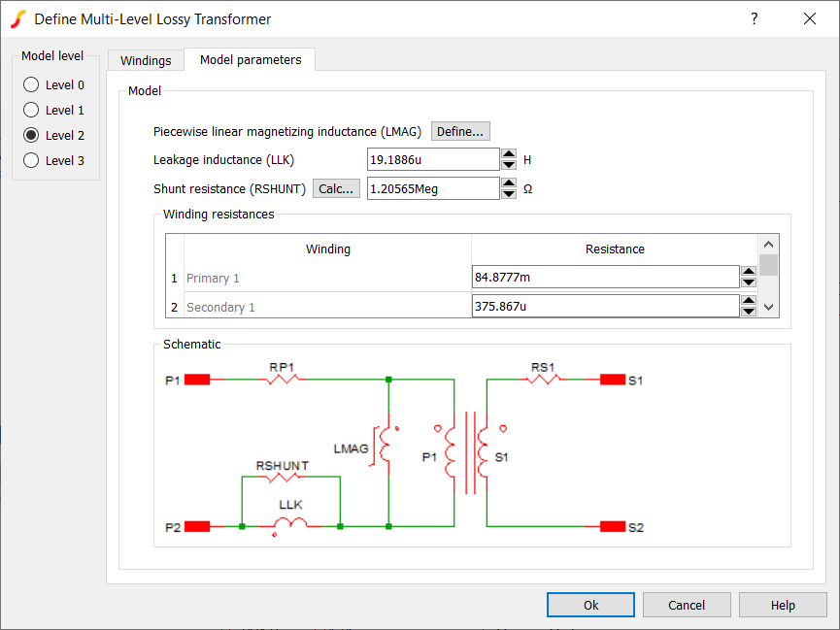Click the question mark help icon in title bar

pyautogui.click(x=754, y=18)
